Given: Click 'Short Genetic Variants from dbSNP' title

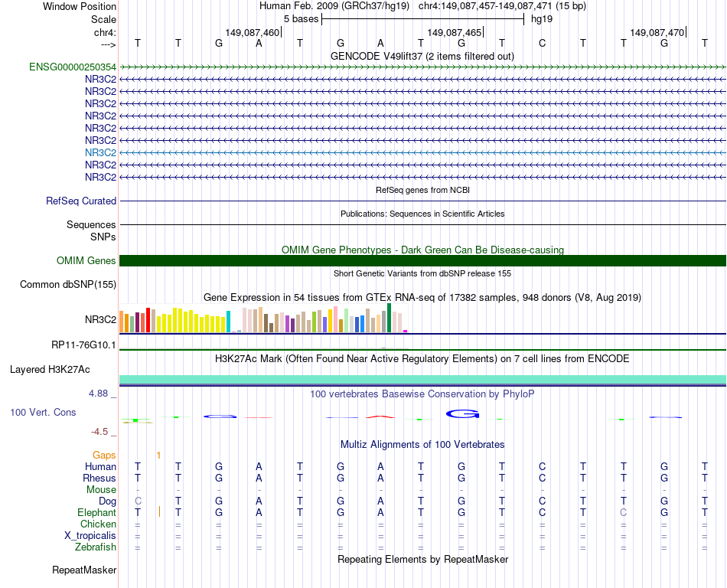Looking at the screenshot, I should coord(422,273).
